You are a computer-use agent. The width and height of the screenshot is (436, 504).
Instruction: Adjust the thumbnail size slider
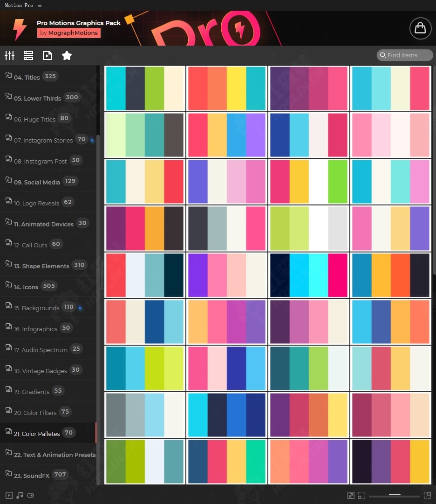pos(395,495)
